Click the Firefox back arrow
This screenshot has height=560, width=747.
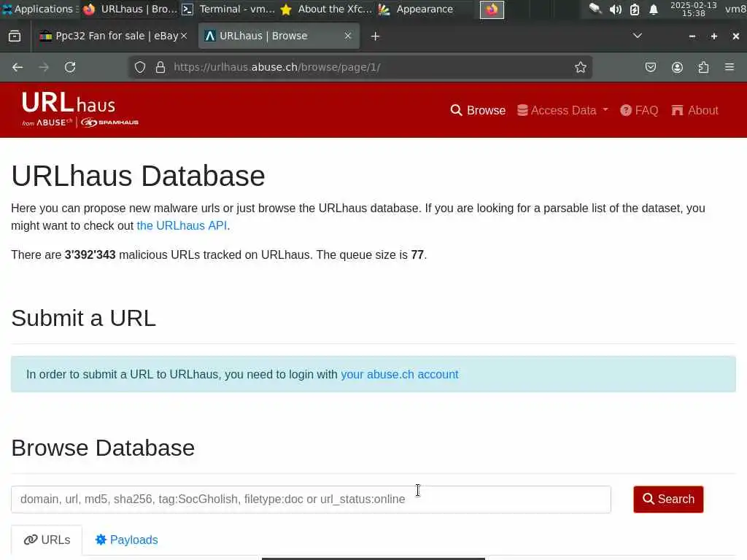tap(18, 67)
